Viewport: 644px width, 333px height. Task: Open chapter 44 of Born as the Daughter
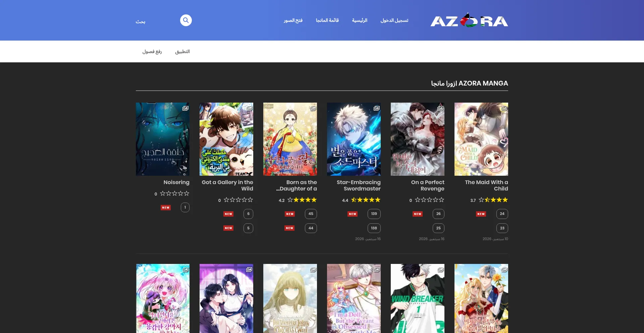pyautogui.click(x=311, y=228)
